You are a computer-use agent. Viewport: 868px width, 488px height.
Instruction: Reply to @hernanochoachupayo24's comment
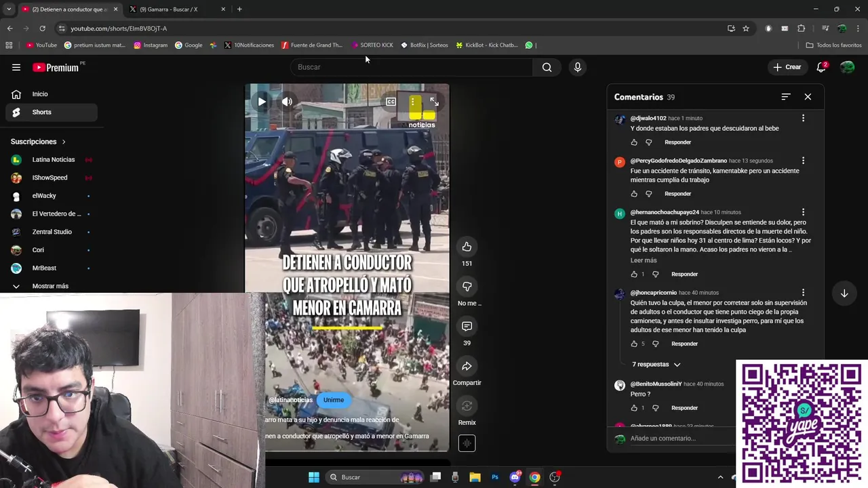click(684, 274)
